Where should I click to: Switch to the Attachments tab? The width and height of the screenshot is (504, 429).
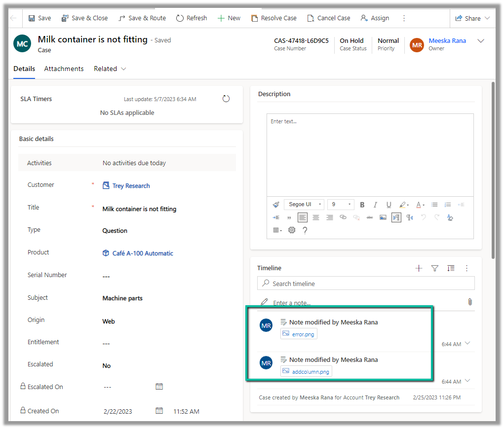tap(64, 69)
